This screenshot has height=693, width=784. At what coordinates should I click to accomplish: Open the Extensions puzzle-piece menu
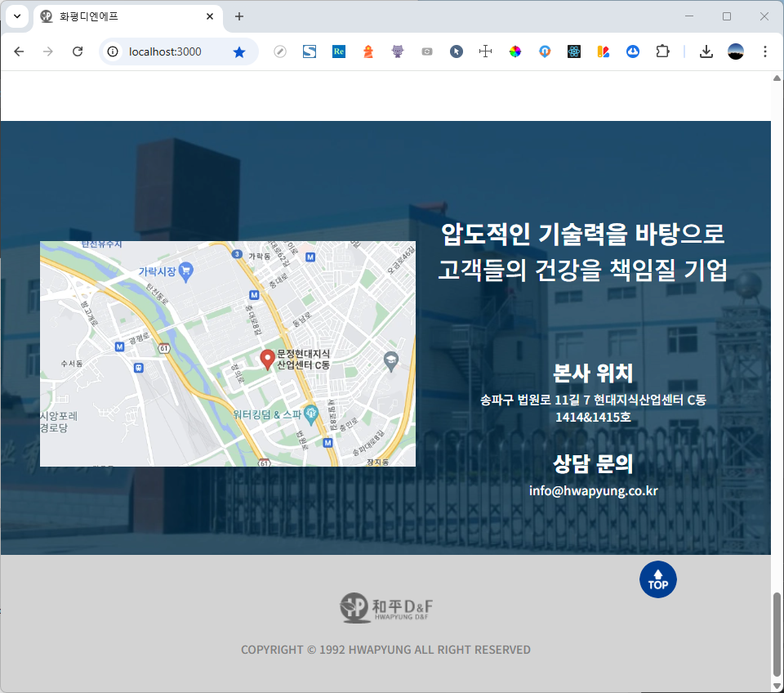(662, 51)
